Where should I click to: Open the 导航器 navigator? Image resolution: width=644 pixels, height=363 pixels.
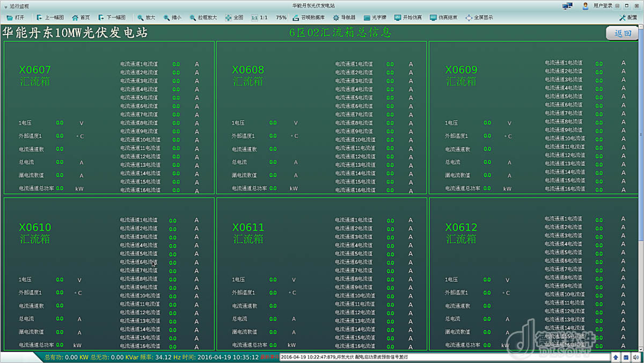[344, 18]
